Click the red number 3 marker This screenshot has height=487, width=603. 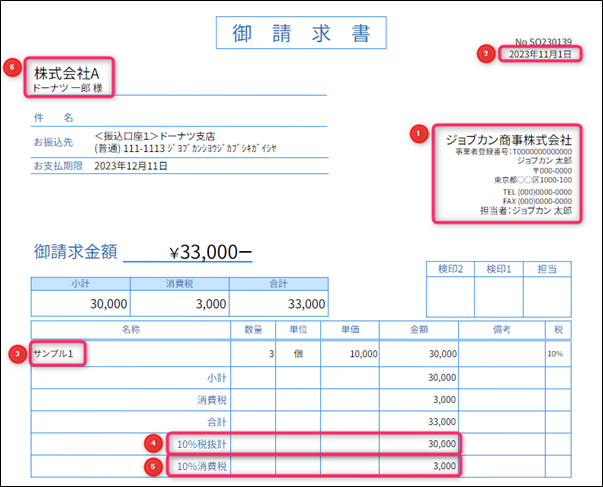[x=17, y=353]
